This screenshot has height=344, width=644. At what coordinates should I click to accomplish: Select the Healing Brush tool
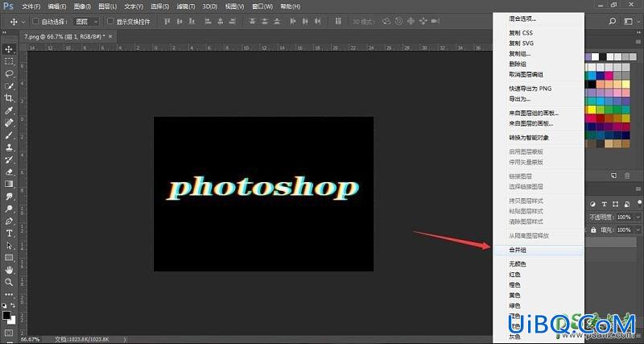click(9, 122)
